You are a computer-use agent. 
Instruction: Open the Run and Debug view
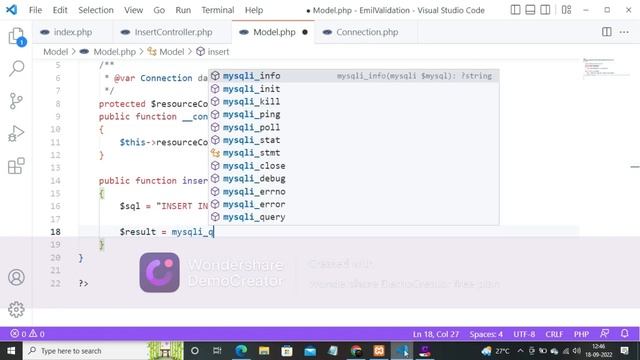[x=16, y=133]
